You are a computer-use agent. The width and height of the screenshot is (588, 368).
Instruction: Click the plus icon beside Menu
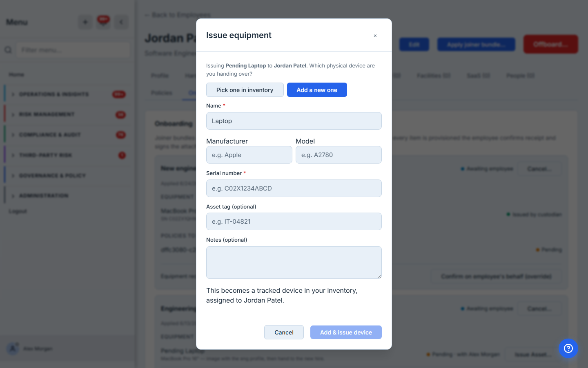coord(85,22)
